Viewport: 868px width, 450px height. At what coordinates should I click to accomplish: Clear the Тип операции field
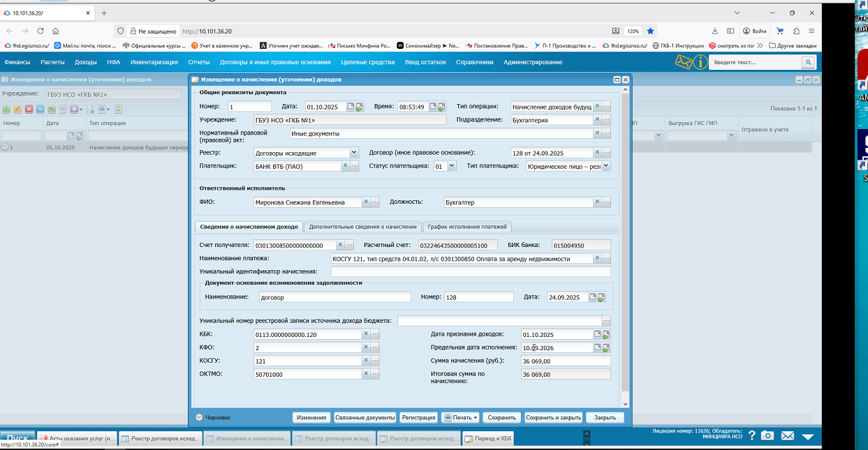(597, 106)
